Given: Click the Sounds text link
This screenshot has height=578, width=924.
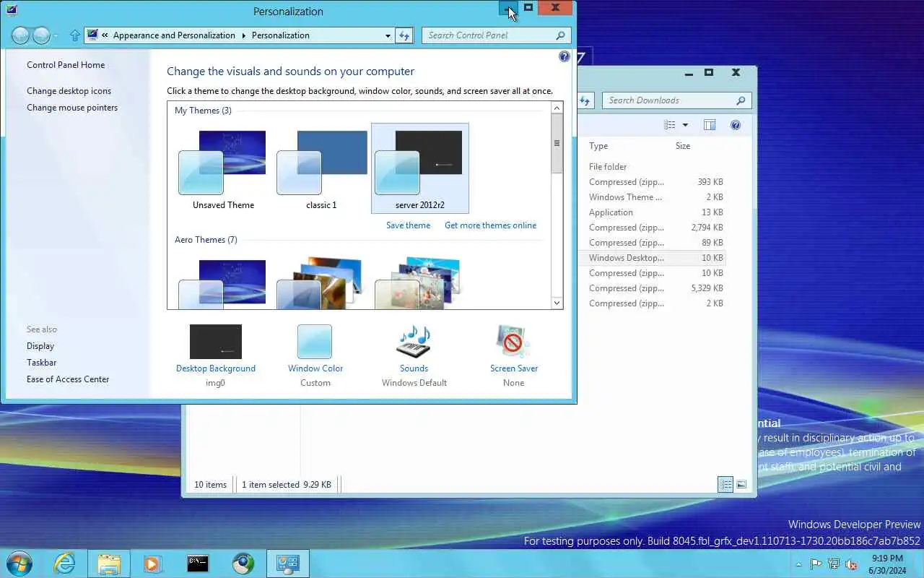Looking at the screenshot, I should (414, 368).
